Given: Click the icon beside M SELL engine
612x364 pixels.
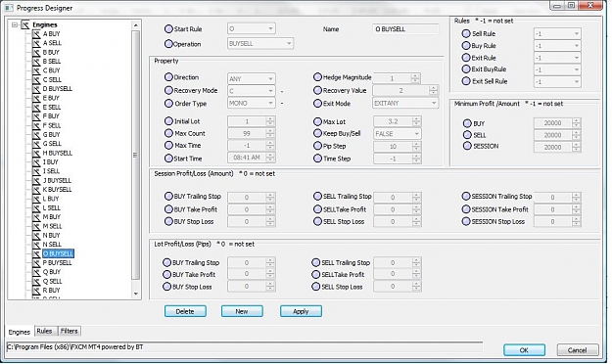Looking at the screenshot, I should click(x=36, y=226).
